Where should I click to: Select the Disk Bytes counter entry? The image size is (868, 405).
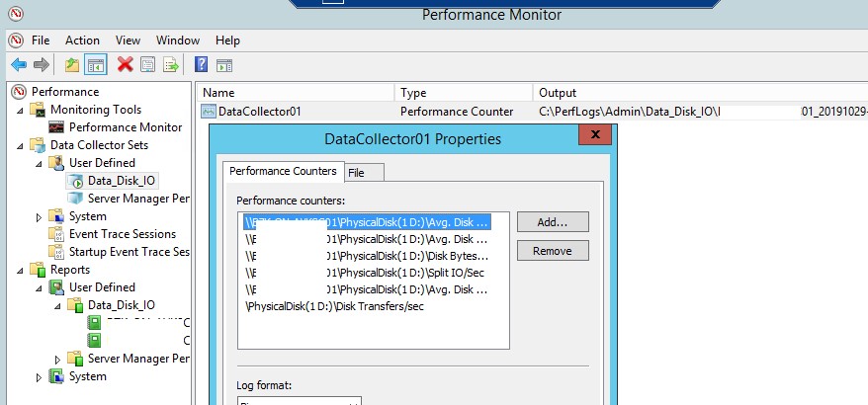pos(367,256)
